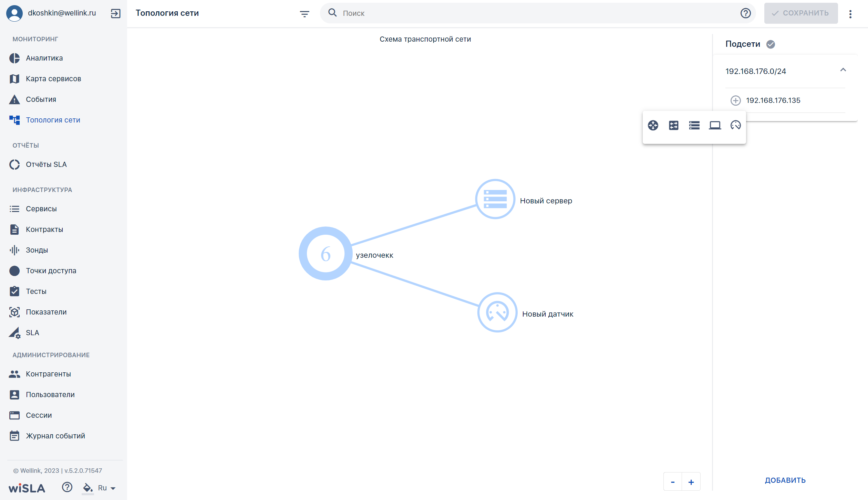Open the filter options icon

point(304,14)
